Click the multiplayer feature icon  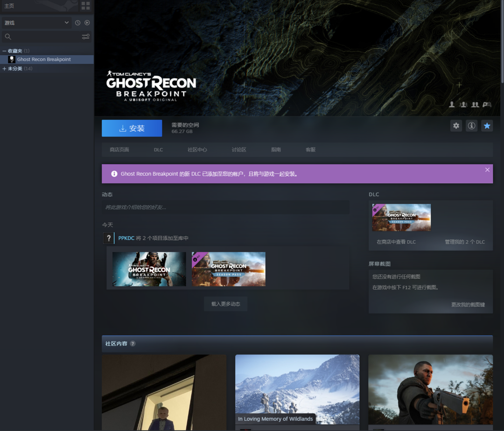coord(475,104)
